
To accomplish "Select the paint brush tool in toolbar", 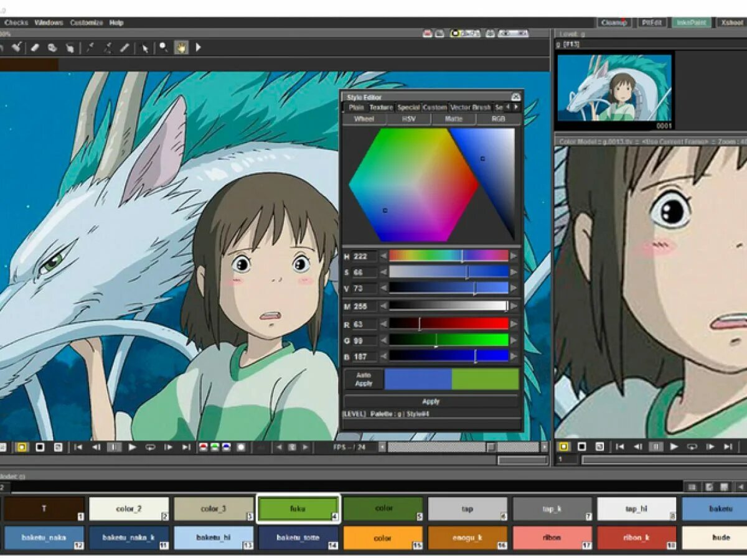I will (17, 47).
